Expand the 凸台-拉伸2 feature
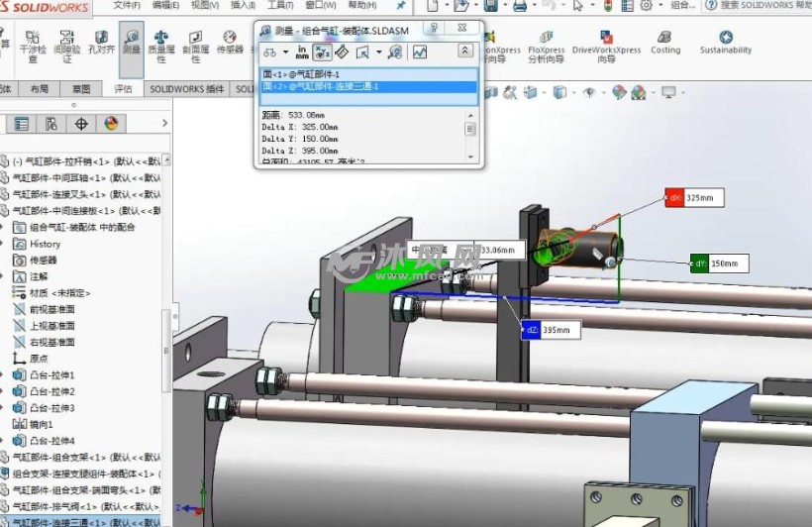812x527 pixels. pos(3,391)
